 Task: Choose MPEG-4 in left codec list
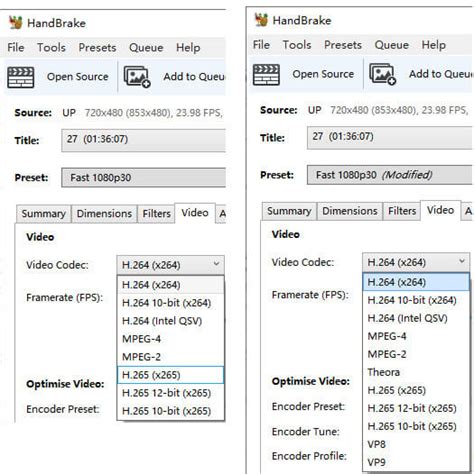click(x=170, y=339)
